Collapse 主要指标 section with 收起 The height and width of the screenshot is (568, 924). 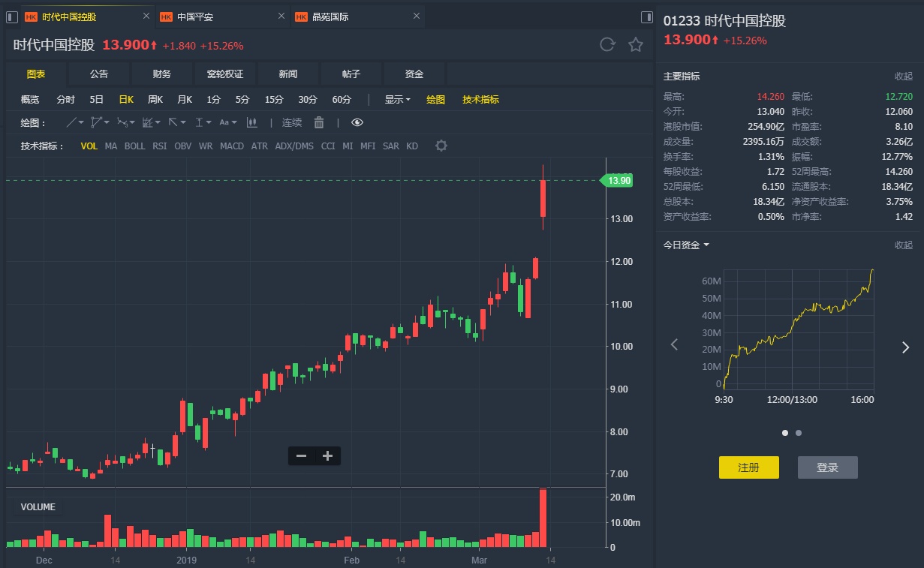[904, 77]
